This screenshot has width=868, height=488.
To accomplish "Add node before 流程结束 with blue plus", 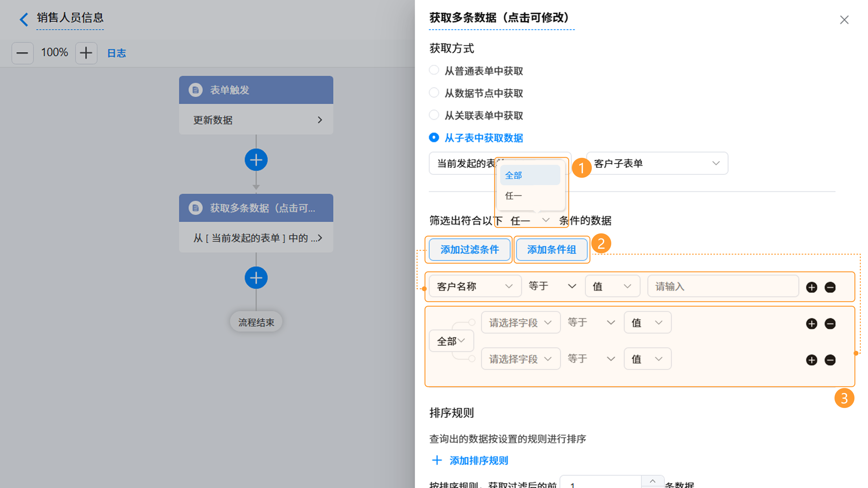I will (256, 278).
